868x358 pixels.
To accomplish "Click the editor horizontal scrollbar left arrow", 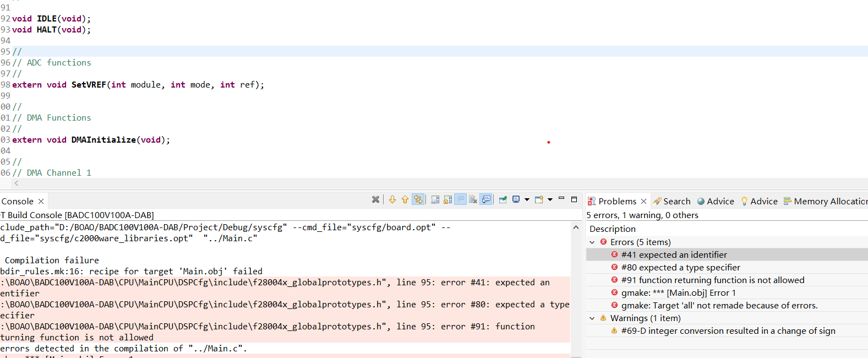I will coord(17,183).
